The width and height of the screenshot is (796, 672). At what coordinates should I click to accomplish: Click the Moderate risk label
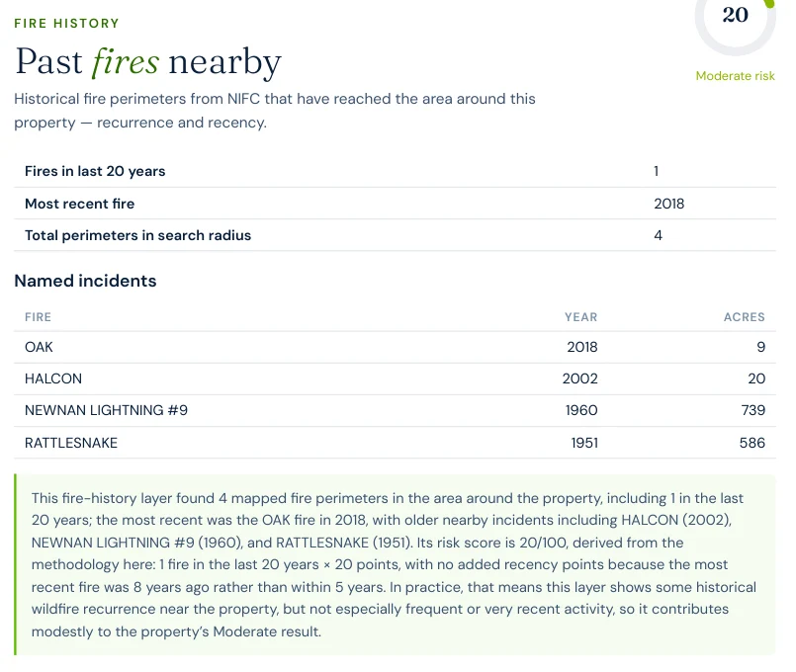click(735, 76)
